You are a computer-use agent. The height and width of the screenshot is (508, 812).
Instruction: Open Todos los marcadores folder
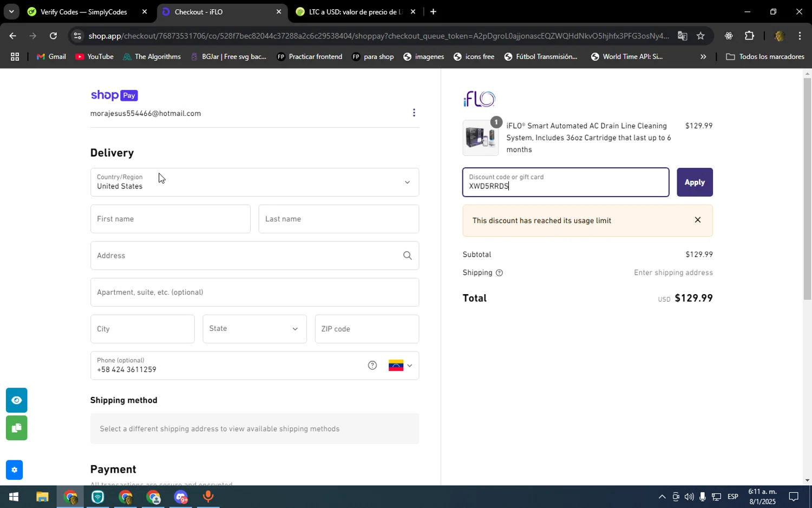coord(765,56)
